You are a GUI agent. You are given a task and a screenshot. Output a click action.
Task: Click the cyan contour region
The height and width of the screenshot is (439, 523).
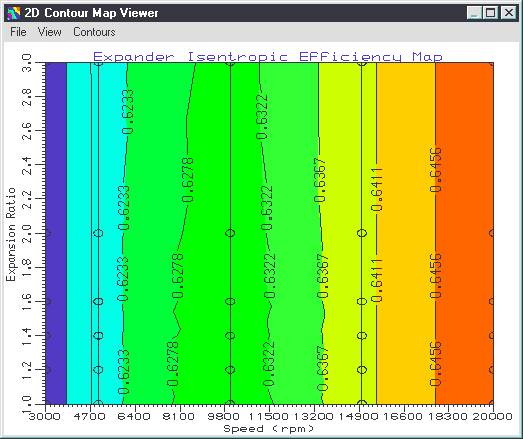(79, 234)
